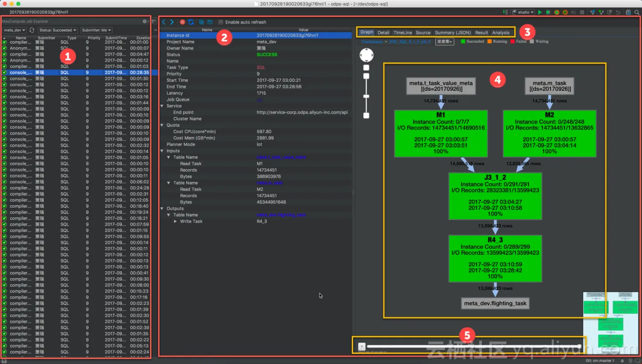The width and height of the screenshot is (642, 364).
Task: Click the meta_dev.flighting_task output table link
Action: (x=281, y=215)
